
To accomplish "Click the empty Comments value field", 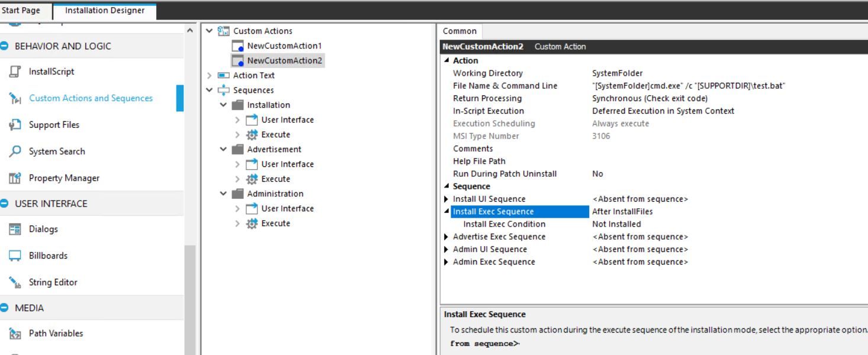I will [x=728, y=149].
